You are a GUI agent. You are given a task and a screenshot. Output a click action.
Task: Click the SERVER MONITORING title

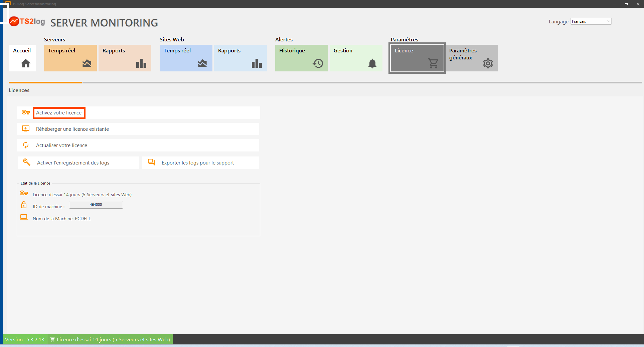(x=104, y=23)
